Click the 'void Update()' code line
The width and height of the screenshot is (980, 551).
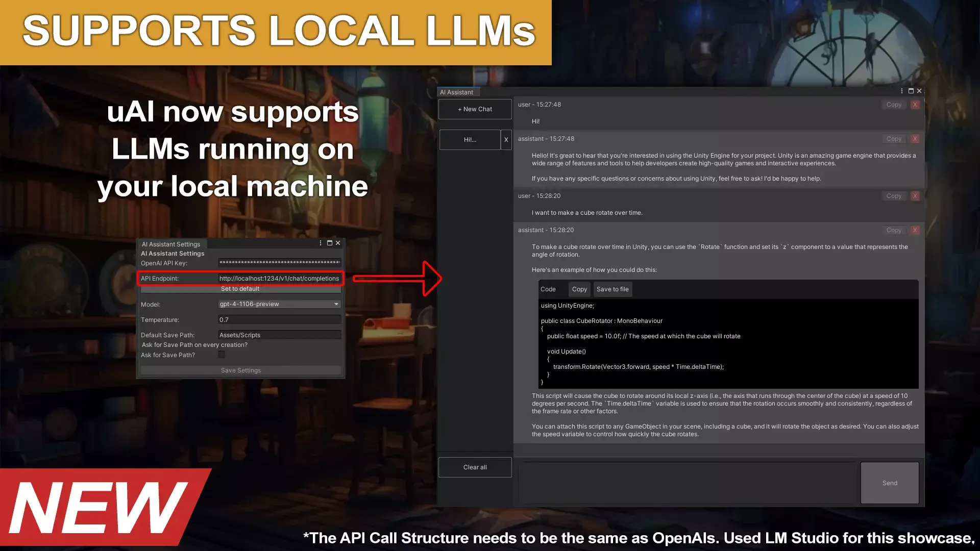[x=567, y=352]
